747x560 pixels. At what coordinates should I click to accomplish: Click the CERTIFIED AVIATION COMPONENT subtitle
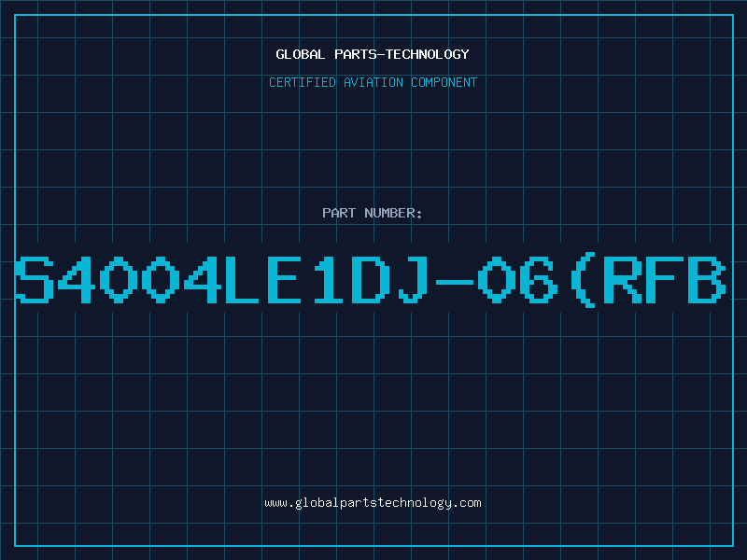coord(373,82)
